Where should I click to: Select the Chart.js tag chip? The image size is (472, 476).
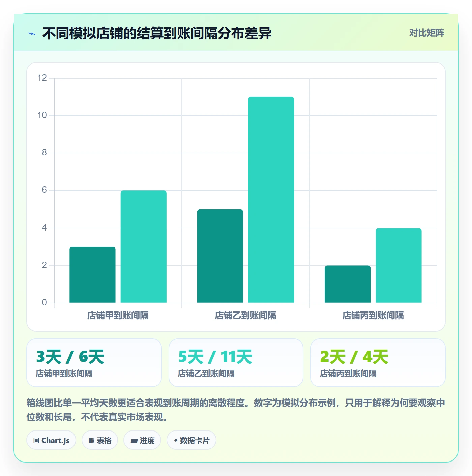coord(51,440)
